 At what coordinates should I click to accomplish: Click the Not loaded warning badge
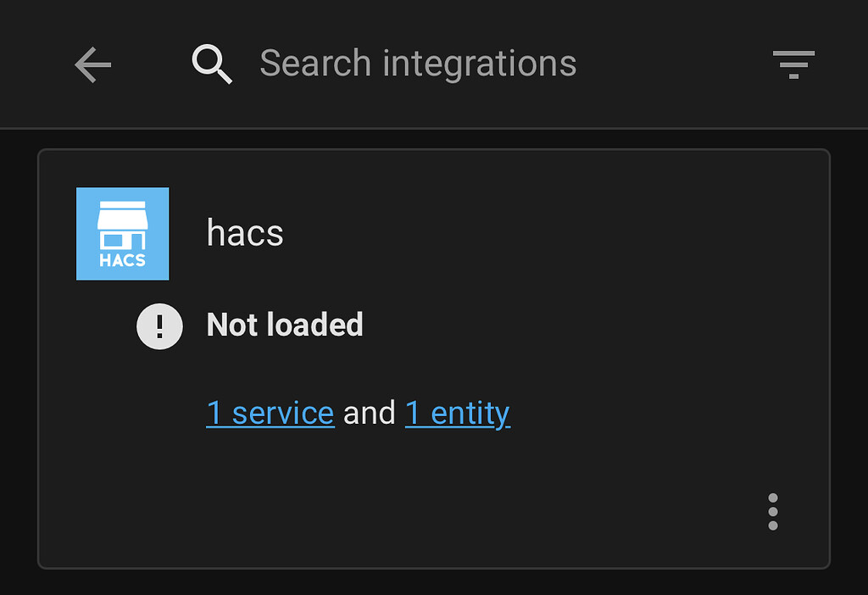[x=159, y=325]
